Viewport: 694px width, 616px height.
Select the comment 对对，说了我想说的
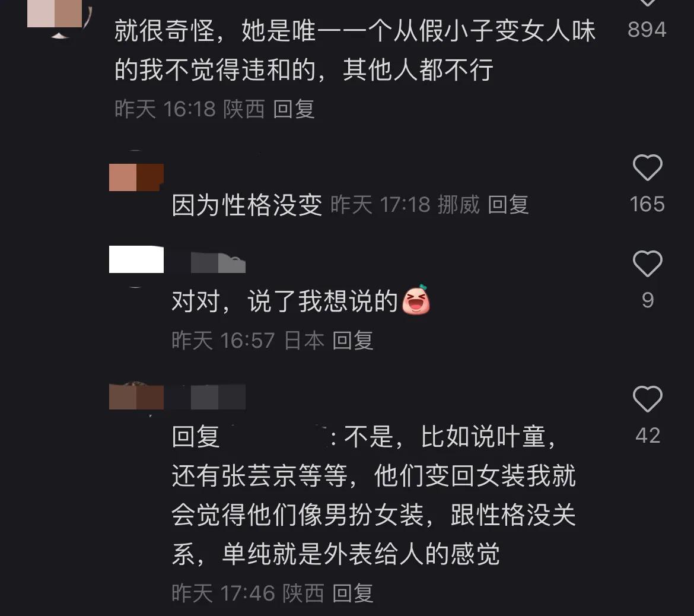[285, 301]
